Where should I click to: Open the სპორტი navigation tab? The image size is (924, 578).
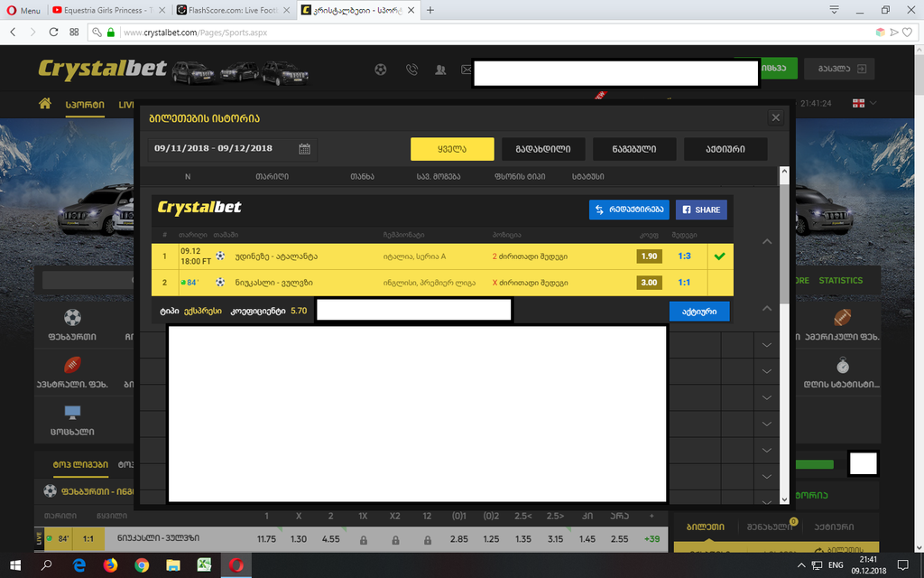pos(85,105)
